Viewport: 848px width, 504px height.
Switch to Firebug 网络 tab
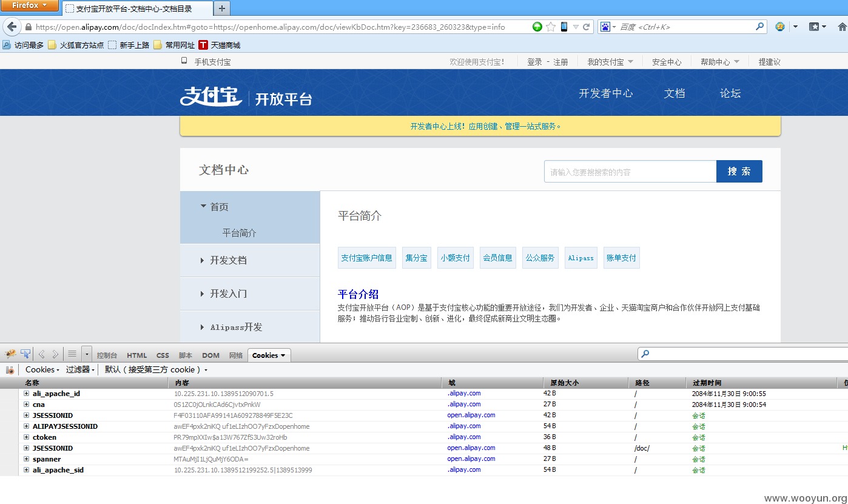click(236, 355)
